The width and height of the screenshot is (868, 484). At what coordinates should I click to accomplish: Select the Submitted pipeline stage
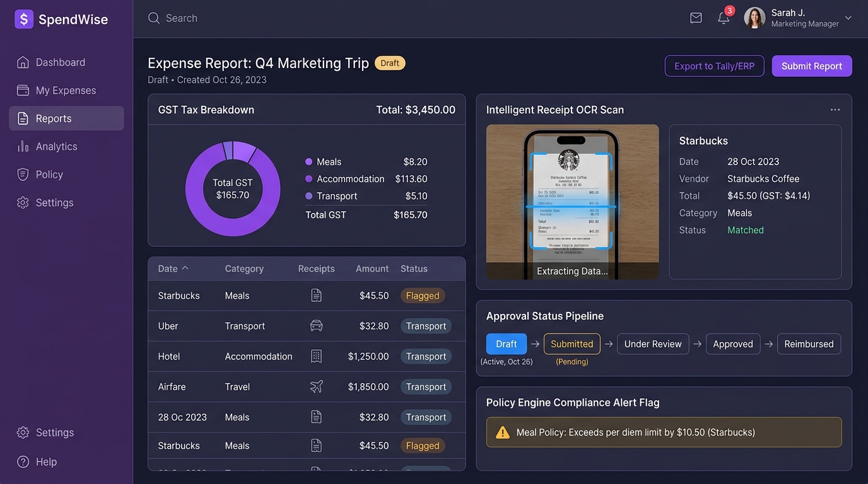572,344
